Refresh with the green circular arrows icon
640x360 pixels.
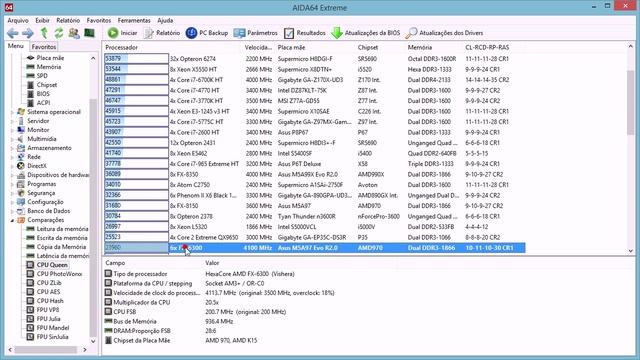(x=59, y=33)
